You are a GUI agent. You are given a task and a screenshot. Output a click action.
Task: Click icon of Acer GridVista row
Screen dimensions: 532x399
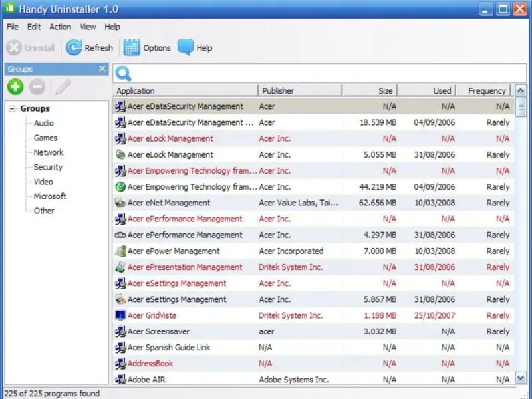[120, 315]
